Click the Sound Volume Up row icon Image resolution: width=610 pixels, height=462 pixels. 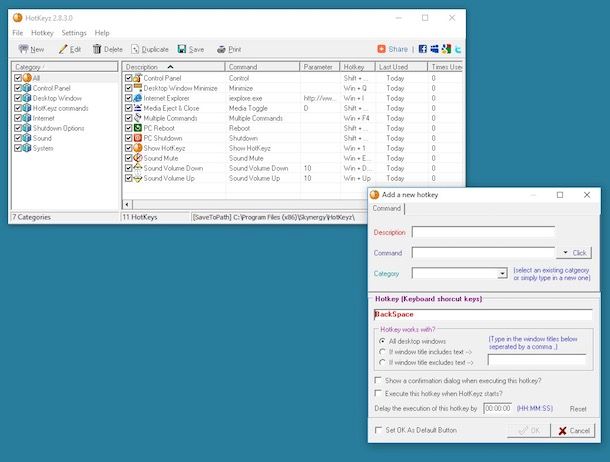click(138, 178)
